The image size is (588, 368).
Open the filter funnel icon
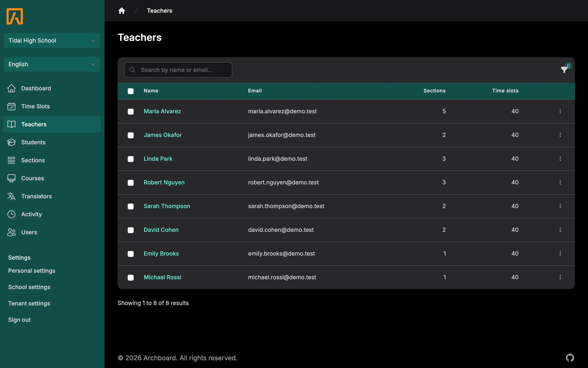pos(564,70)
